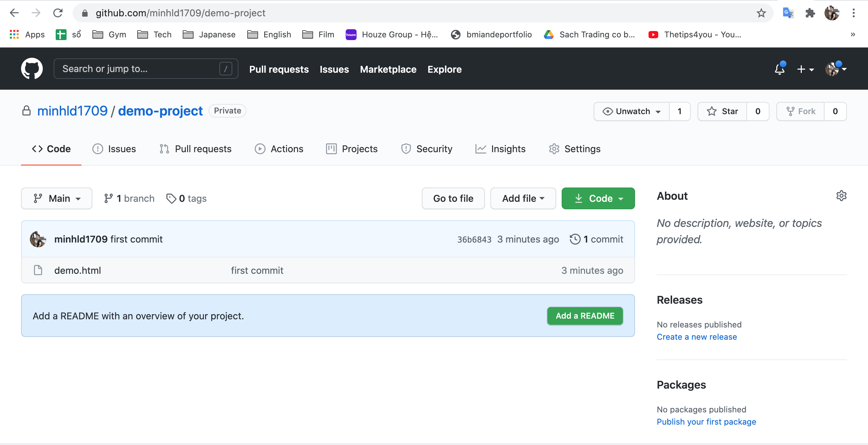
Task: Switch to the Code tab
Action: (51, 149)
